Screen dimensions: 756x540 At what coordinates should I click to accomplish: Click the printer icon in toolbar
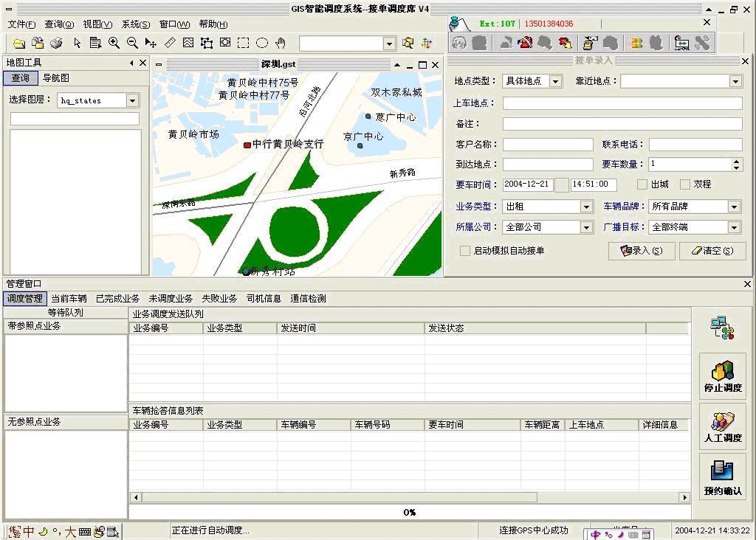pyautogui.click(x=56, y=44)
